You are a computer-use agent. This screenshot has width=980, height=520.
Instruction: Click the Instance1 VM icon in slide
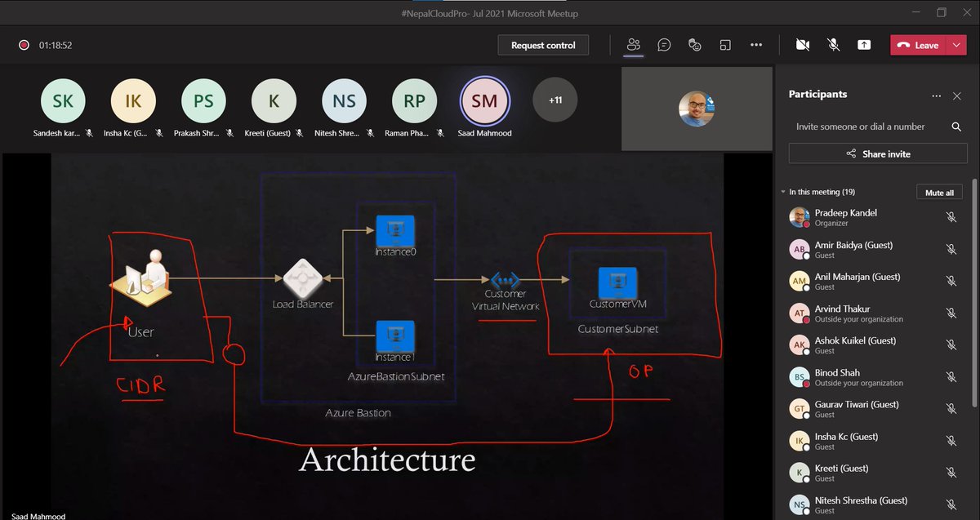(x=395, y=336)
